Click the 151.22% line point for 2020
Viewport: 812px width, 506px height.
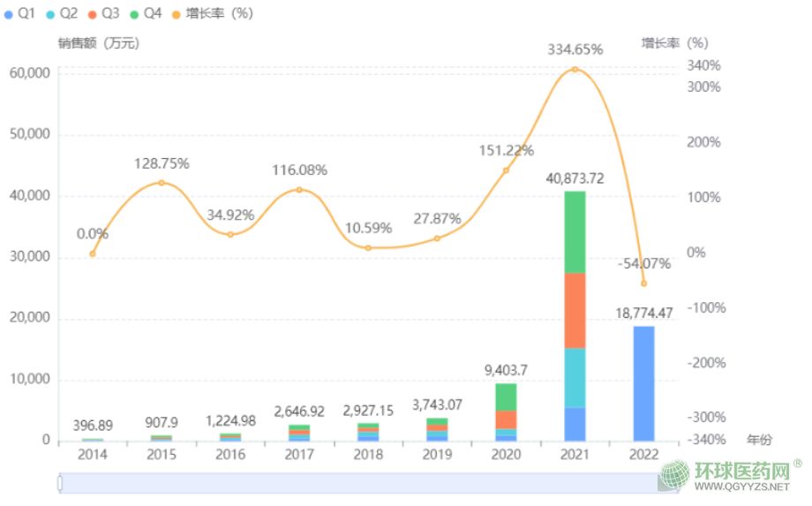[x=506, y=170]
